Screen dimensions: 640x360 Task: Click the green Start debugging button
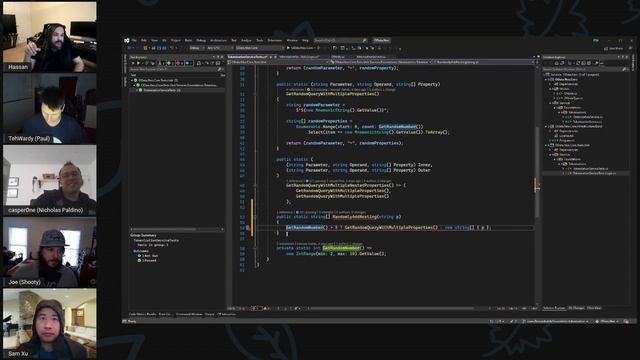(x=288, y=48)
